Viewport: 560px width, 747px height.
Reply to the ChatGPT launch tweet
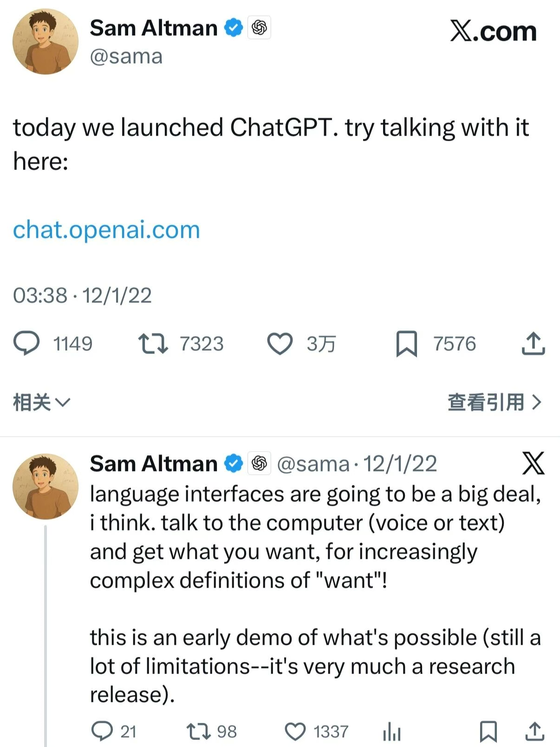(x=27, y=344)
